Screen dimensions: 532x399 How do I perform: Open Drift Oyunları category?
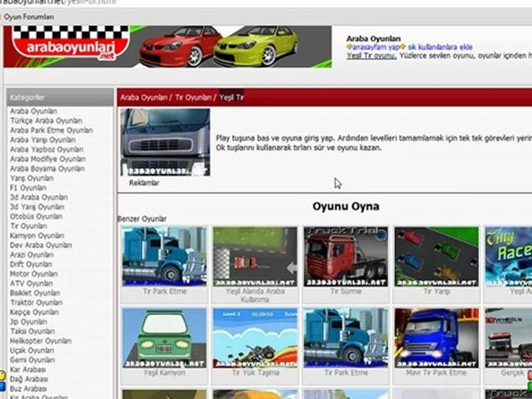click(31, 264)
